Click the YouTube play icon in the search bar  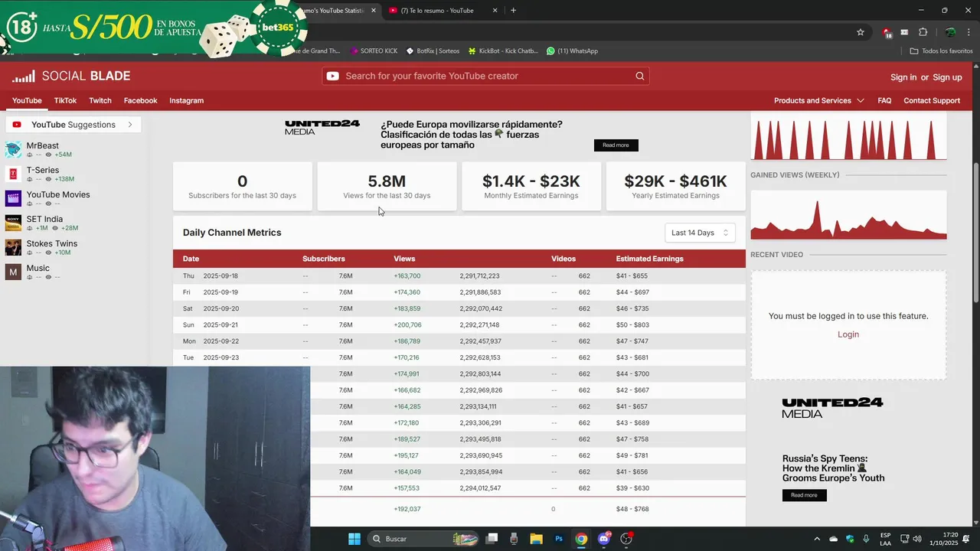click(x=332, y=76)
